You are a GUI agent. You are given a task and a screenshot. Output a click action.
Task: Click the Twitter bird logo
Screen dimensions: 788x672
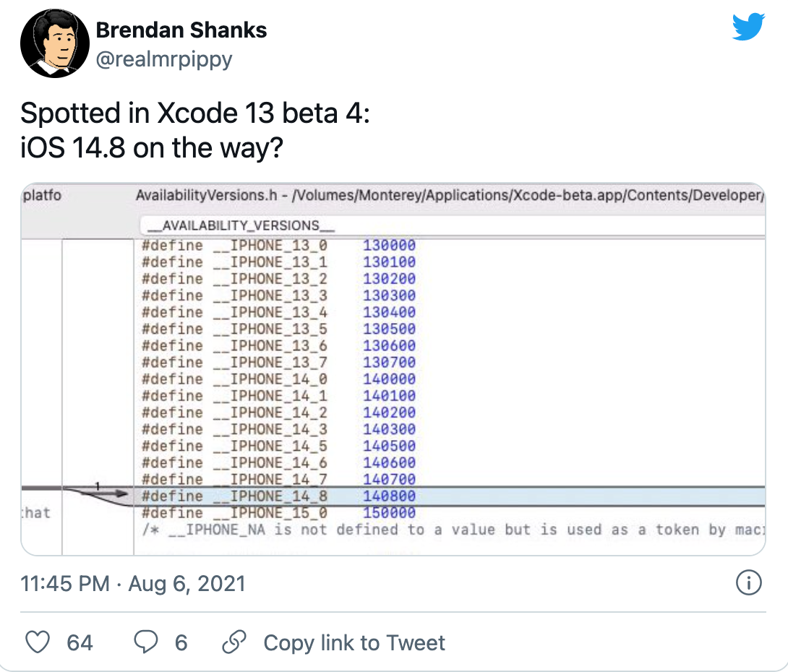click(748, 27)
